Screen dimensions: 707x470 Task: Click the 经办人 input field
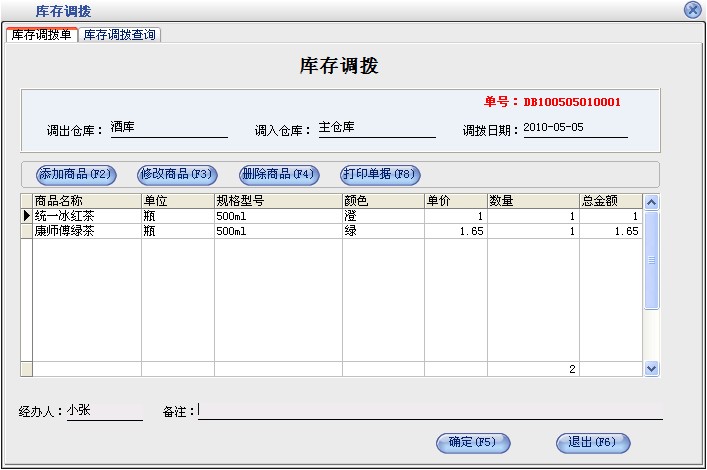pos(104,411)
